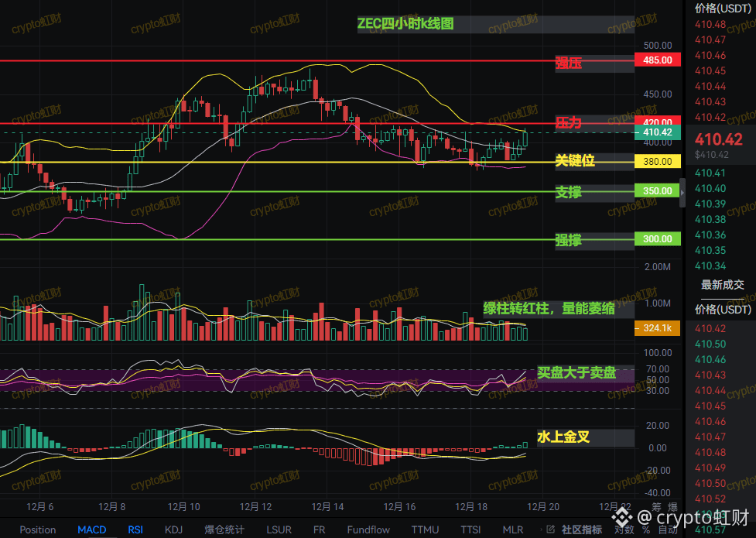The image size is (756, 538).
Task: Click the 300.00 green price label
Action: click(x=658, y=239)
